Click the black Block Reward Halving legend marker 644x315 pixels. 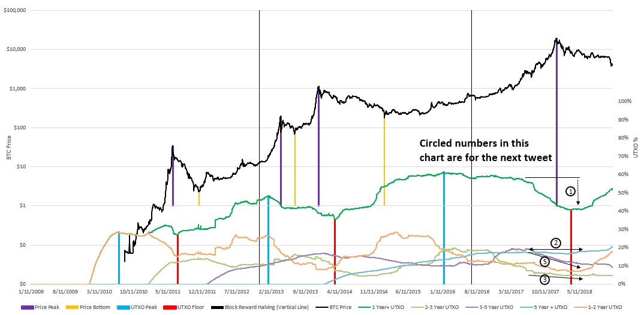pos(216,307)
